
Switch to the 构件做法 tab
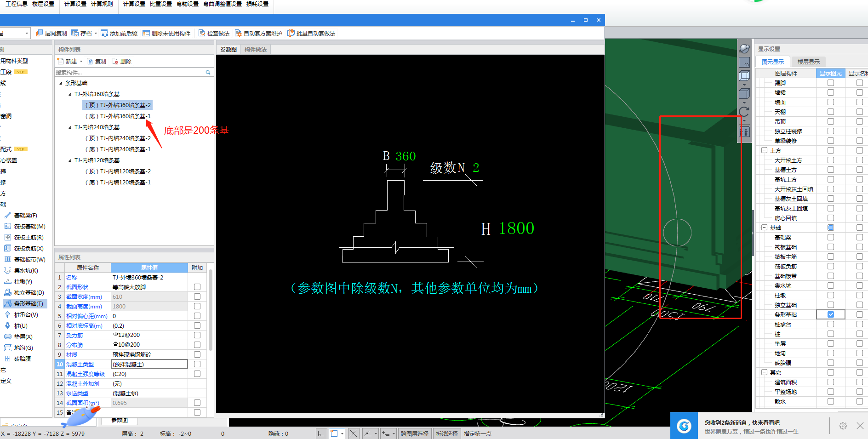coord(255,49)
